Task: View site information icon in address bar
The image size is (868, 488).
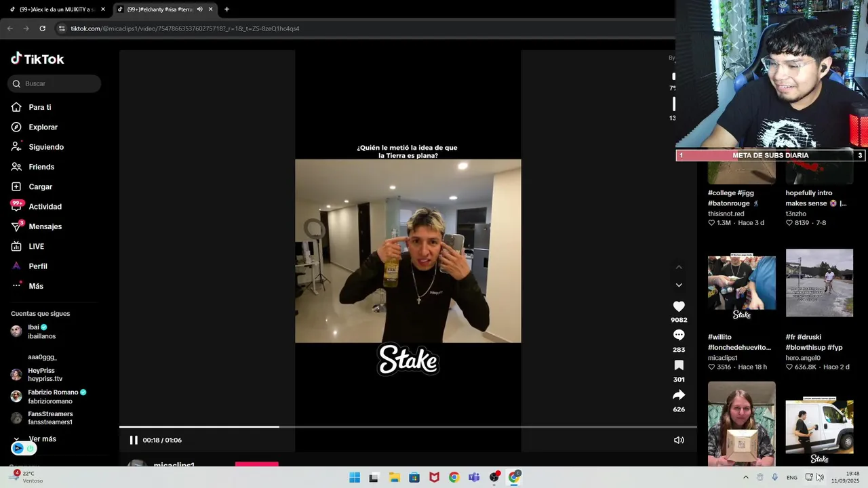Action: (62, 28)
